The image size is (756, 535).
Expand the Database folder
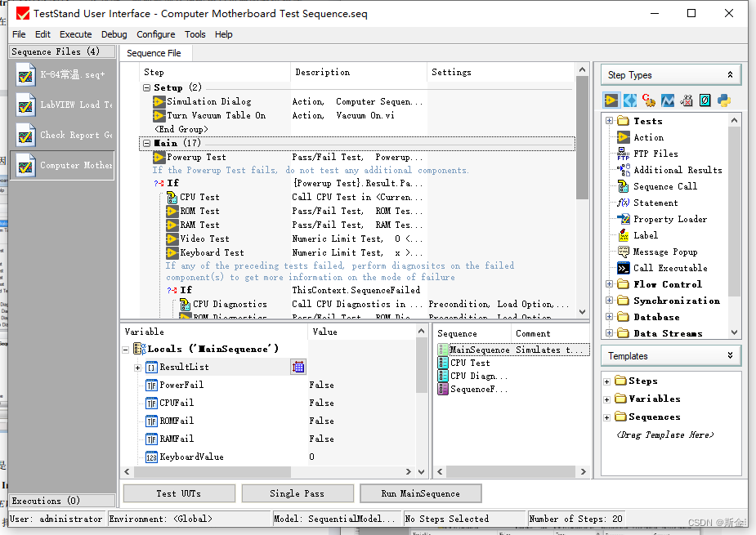(x=610, y=317)
